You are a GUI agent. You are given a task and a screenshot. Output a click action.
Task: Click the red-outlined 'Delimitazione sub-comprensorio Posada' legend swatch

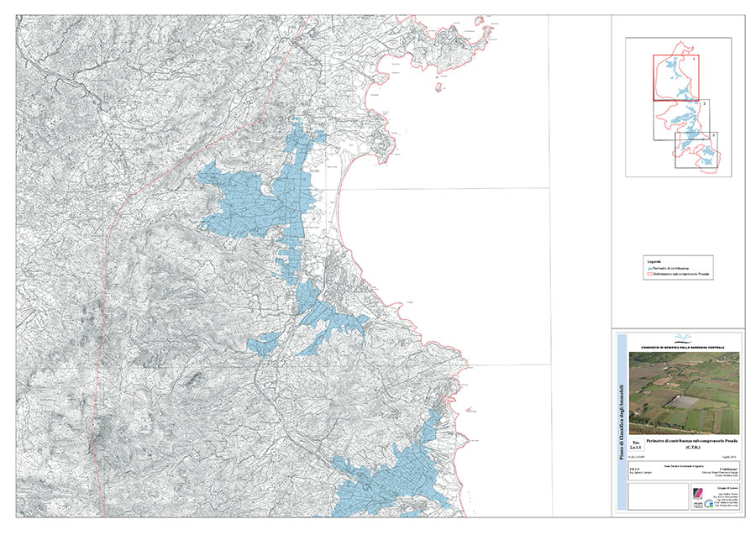click(x=650, y=274)
